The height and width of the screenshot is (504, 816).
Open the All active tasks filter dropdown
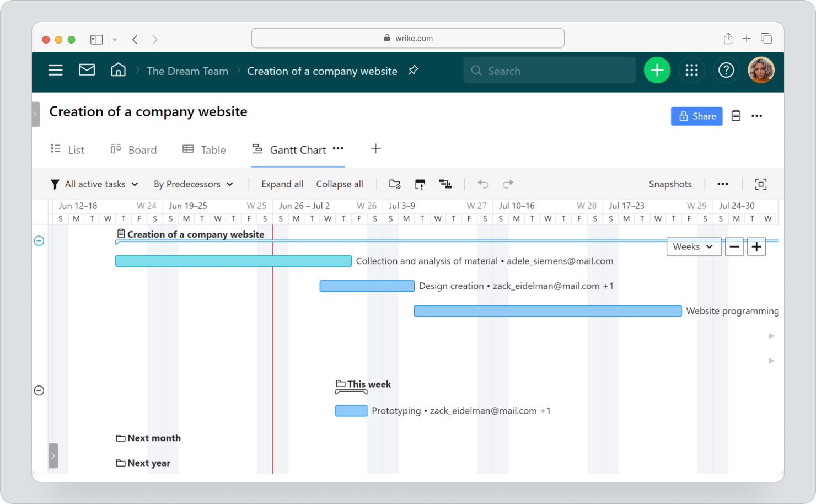click(x=94, y=184)
